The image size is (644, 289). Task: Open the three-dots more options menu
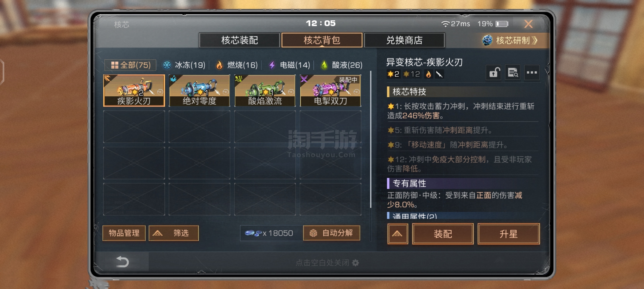coord(532,72)
